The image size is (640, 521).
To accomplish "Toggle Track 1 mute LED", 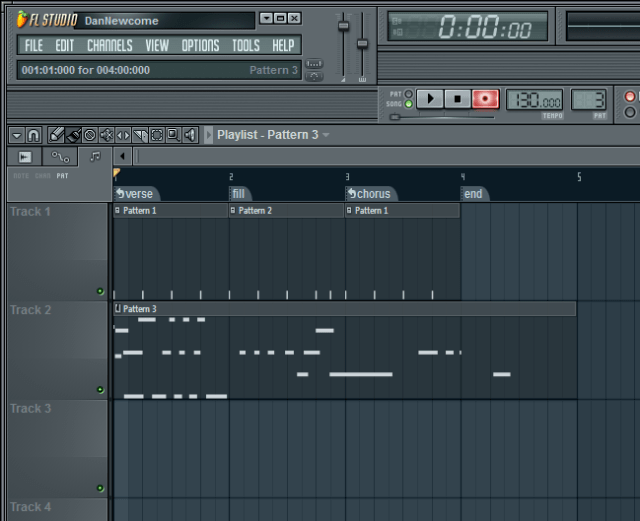I will point(100,291).
